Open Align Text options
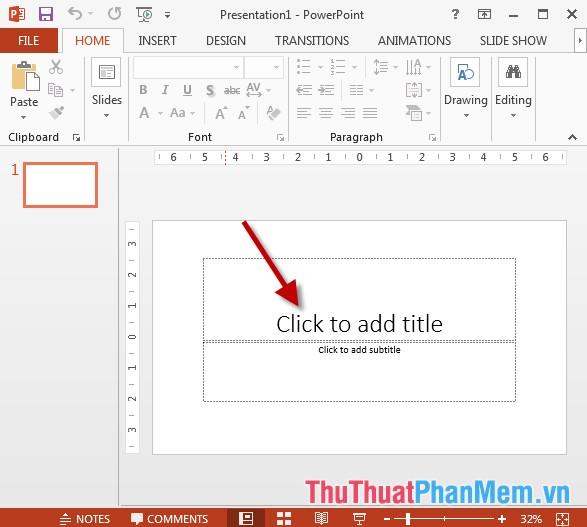587x527 pixels. pyautogui.click(x=418, y=90)
